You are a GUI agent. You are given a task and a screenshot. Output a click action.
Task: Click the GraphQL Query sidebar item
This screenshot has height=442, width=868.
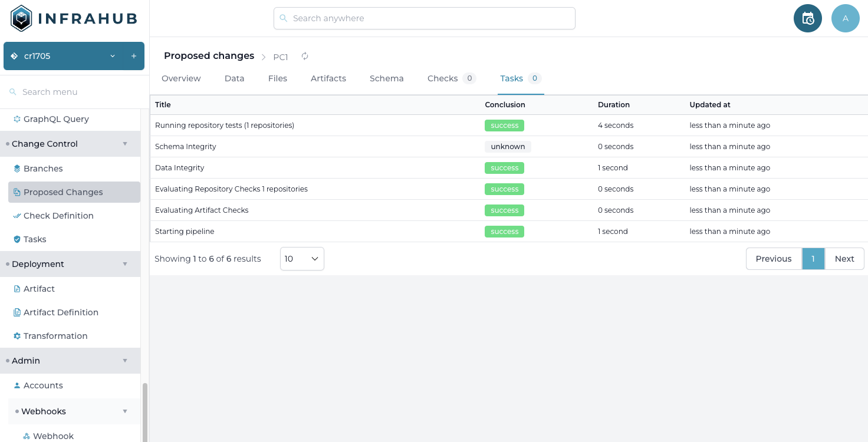(x=56, y=119)
